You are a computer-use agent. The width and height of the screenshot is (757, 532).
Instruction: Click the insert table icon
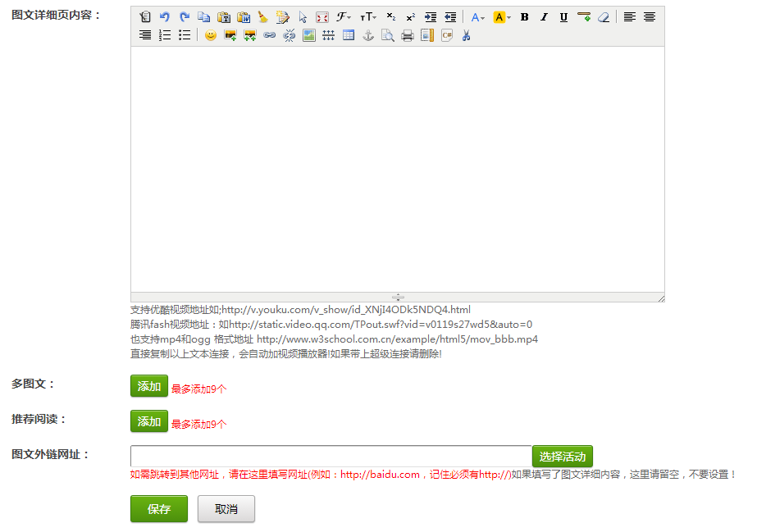(349, 35)
